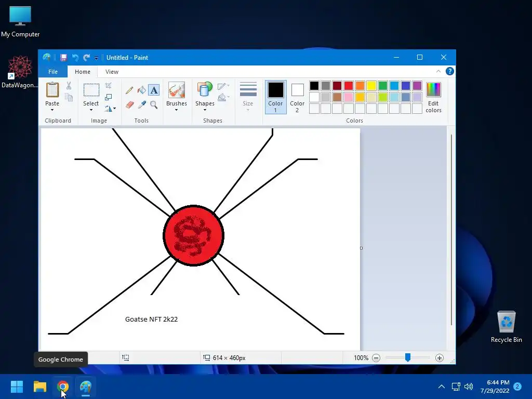532x399 pixels.
Task: Click the zoom in plus button
Action: pyautogui.click(x=440, y=358)
